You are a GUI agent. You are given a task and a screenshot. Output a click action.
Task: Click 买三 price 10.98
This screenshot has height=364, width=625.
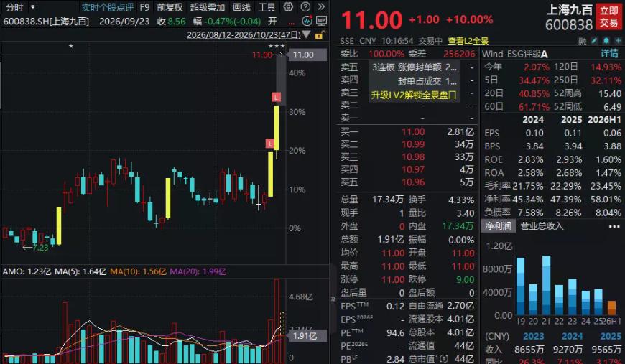[x=413, y=157]
